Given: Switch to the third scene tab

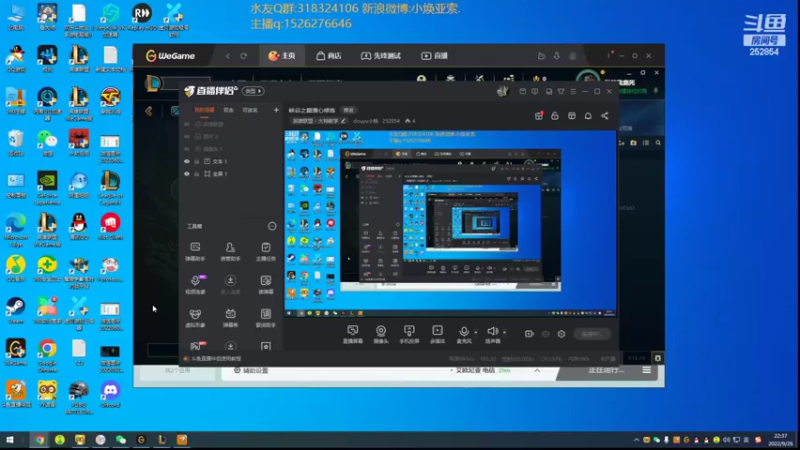Looking at the screenshot, I should (250, 110).
